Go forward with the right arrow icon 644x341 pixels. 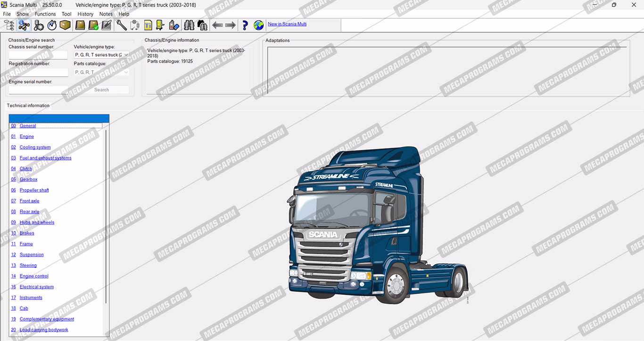point(231,25)
